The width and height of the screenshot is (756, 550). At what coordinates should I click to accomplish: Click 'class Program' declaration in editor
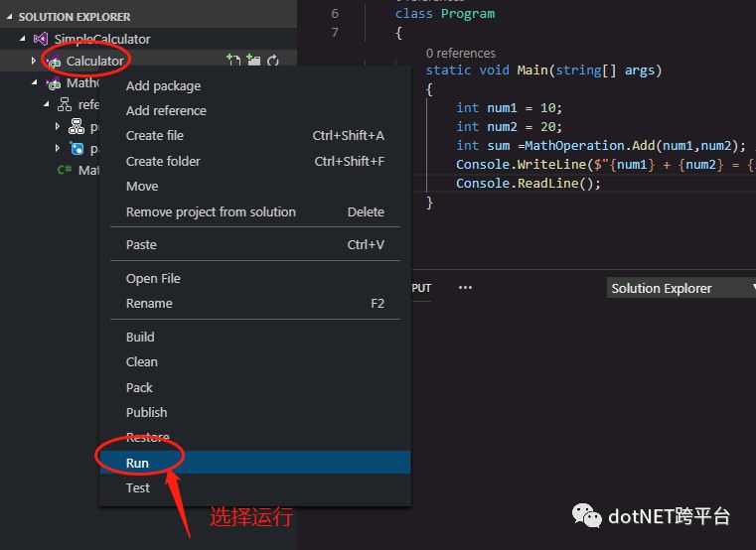click(x=445, y=14)
